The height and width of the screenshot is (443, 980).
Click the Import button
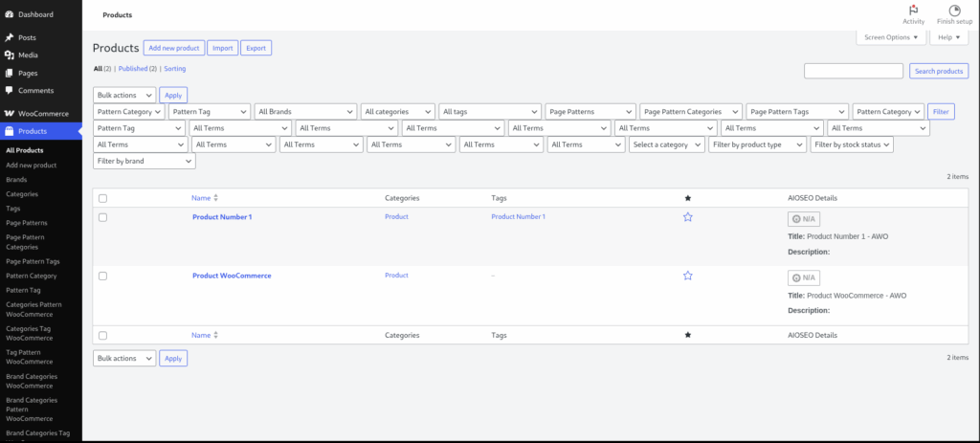point(222,48)
